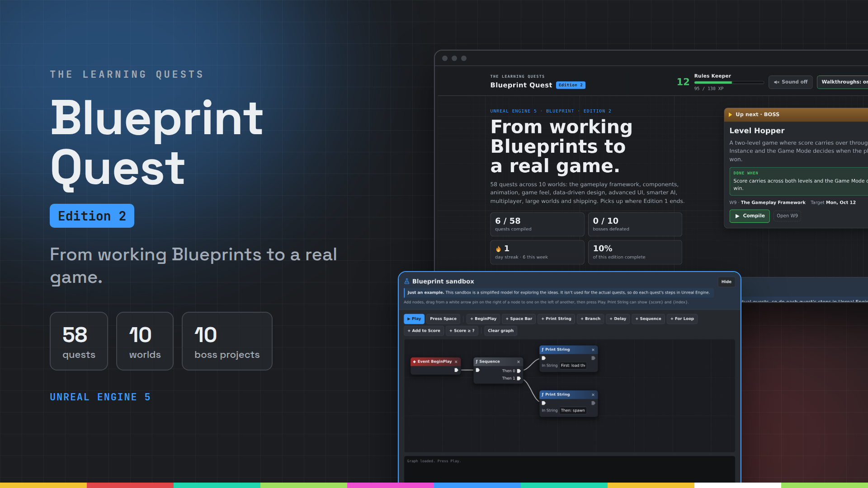Add a Delay node

point(618,319)
